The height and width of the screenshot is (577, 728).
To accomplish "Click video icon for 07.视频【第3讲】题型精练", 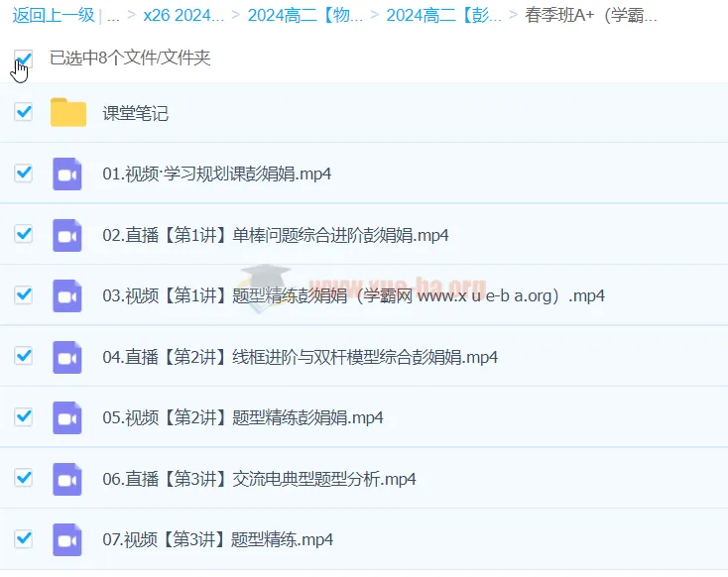I will click(x=67, y=539).
